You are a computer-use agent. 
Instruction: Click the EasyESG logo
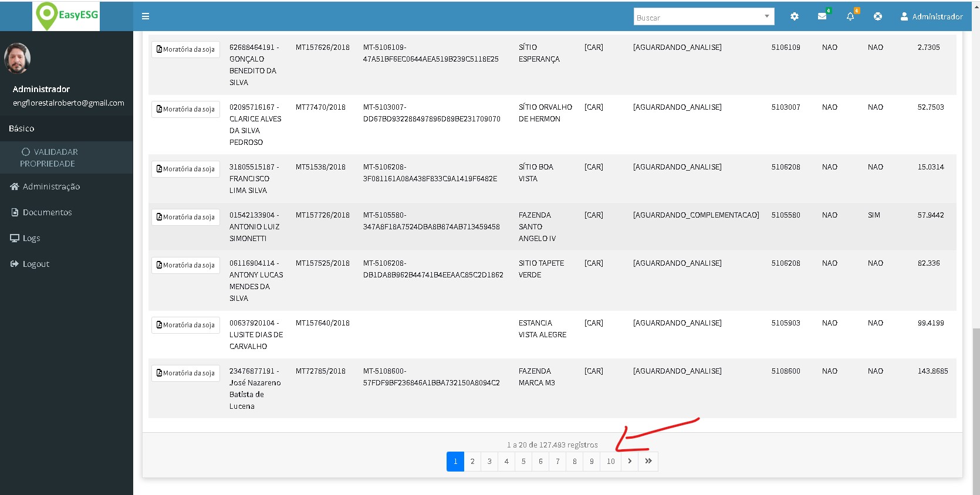coord(66,16)
